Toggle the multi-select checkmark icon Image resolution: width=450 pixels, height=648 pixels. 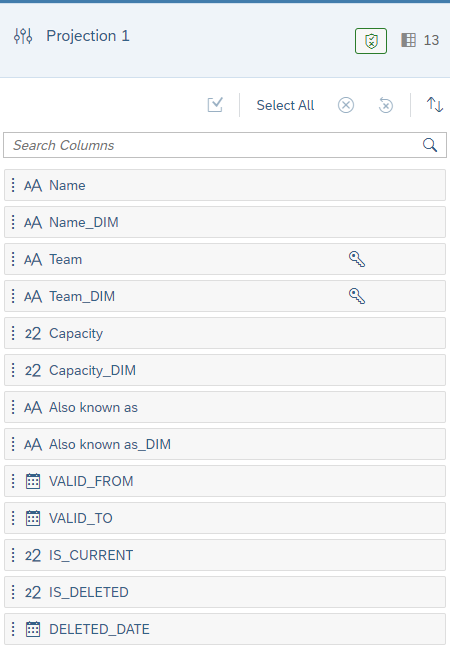(x=215, y=105)
